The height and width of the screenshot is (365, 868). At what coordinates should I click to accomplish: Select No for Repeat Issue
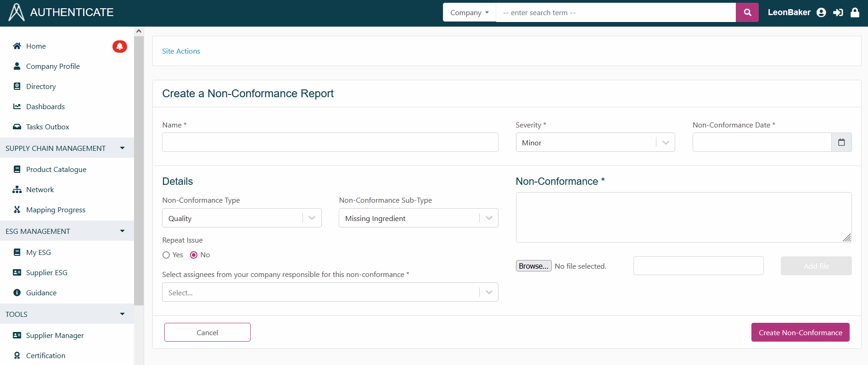click(x=194, y=255)
